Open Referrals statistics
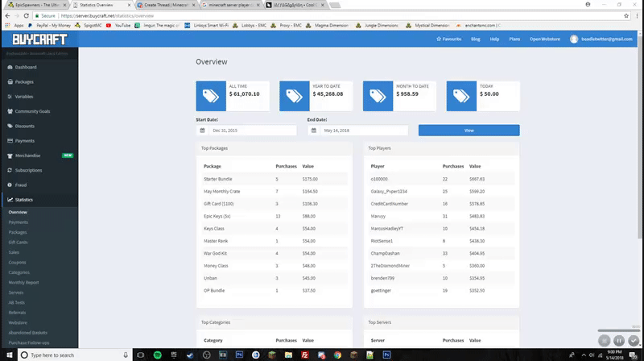 17,313
